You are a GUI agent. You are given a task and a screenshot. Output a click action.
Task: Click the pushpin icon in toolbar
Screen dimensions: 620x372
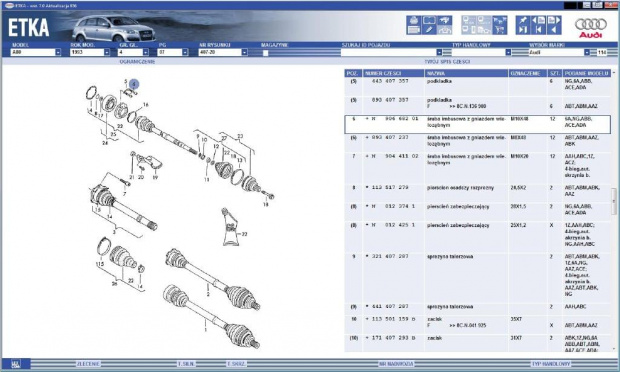point(523,20)
